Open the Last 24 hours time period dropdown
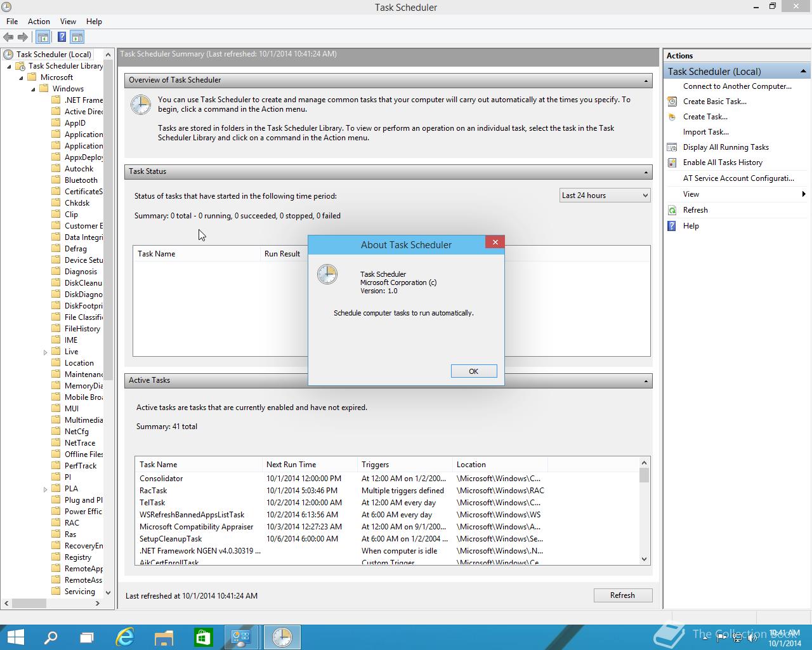812x650 pixels. click(x=605, y=196)
